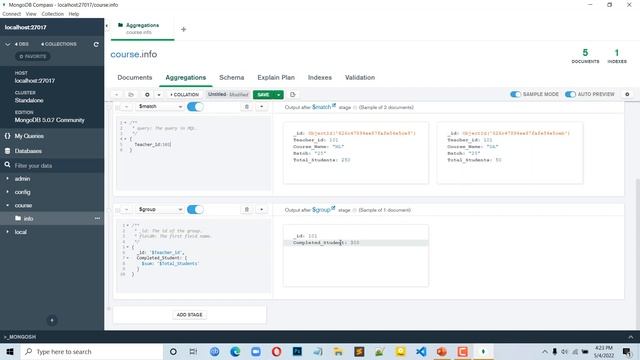This screenshot has width=640, height=360.
Task: Open $group documentation external link icon
Action: 333,208
